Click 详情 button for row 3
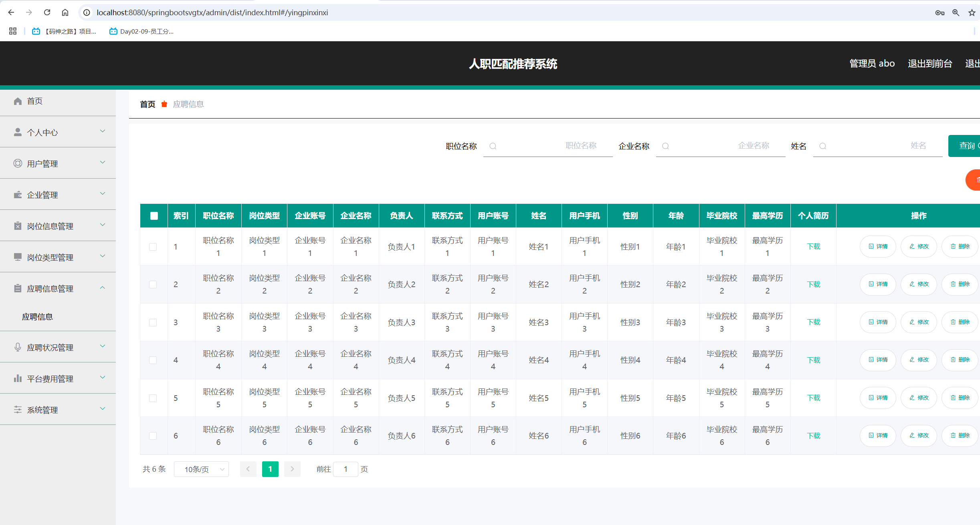Viewport: 980px width, 525px height. (x=878, y=322)
